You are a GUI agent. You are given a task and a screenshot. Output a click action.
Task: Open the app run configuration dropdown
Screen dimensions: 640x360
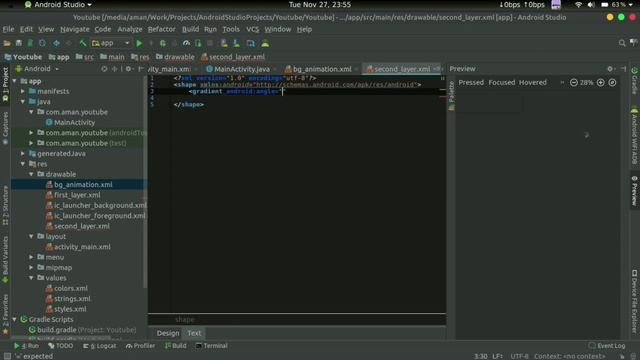(x=111, y=43)
